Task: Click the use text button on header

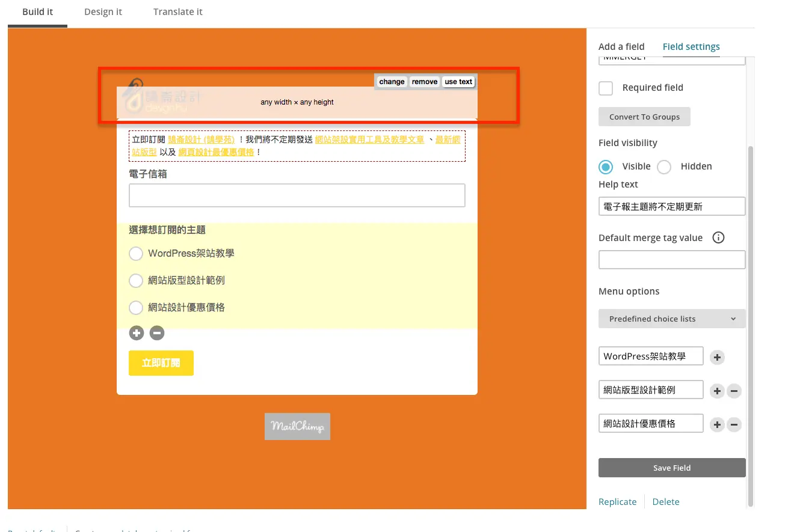Action: 458,82
